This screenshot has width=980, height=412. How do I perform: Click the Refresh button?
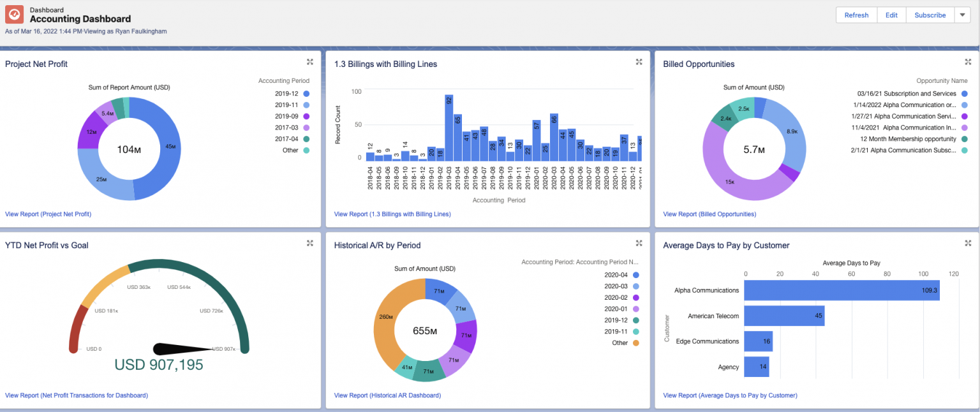tap(856, 15)
